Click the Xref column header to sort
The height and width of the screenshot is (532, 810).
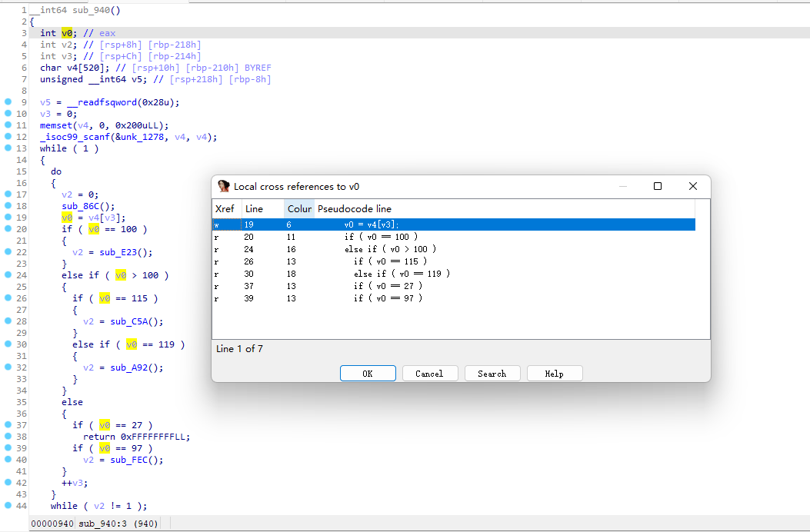(225, 208)
